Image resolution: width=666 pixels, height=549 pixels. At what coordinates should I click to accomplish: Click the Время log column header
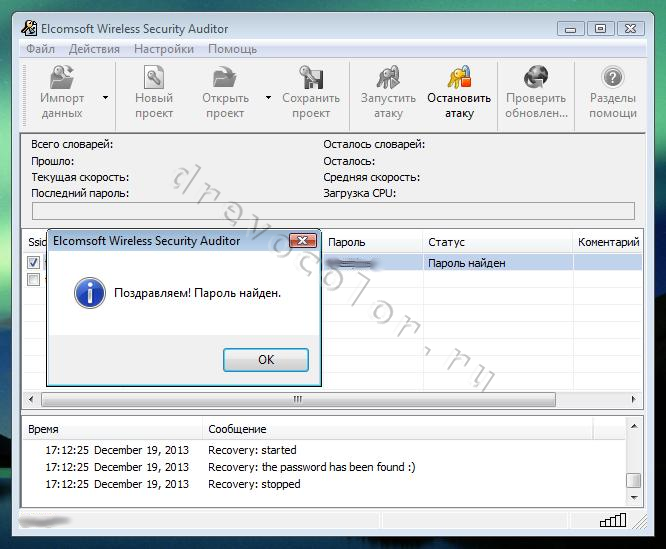click(x=112, y=429)
